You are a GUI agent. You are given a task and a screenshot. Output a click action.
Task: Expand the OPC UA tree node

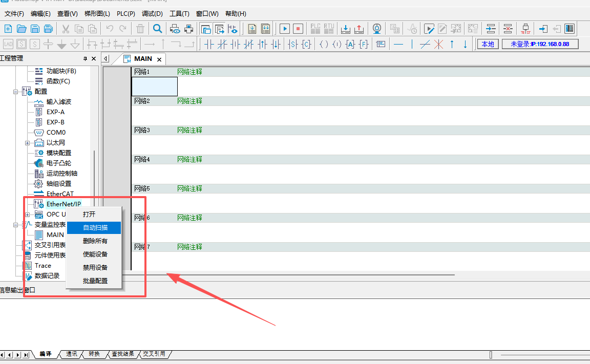point(27,215)
